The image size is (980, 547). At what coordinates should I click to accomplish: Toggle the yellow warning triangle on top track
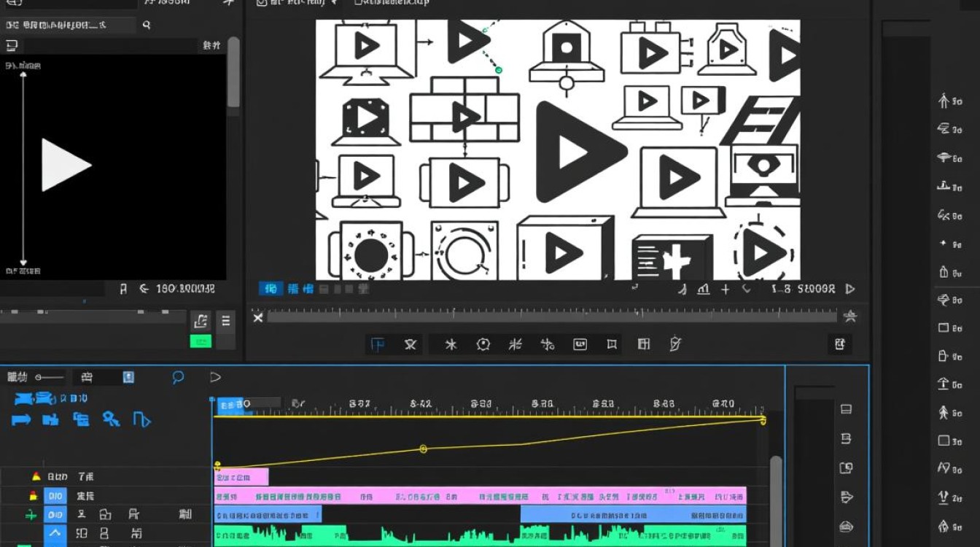[36, 476]
